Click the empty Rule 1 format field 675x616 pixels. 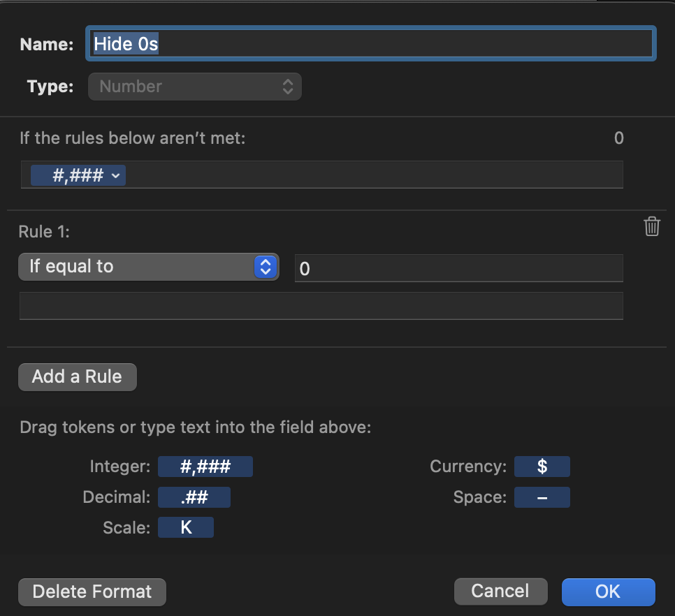click(321, 306)
